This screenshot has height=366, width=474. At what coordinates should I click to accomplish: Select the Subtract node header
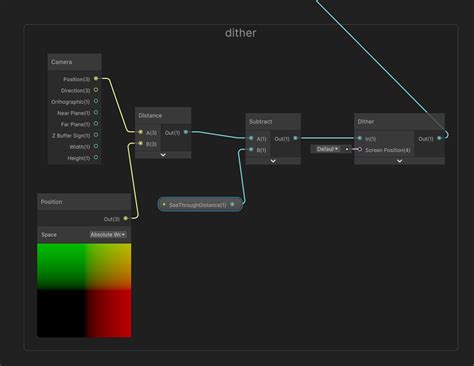(x=273, y=122)
